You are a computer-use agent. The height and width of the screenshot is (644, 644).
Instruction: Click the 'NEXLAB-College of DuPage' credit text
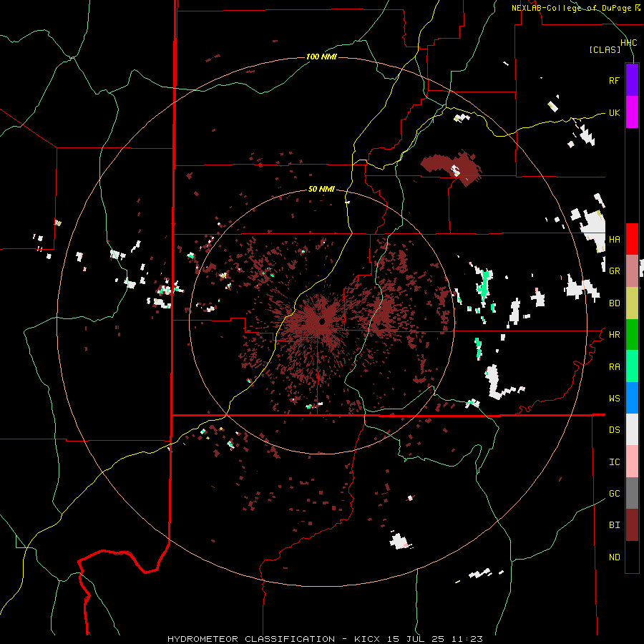point(571,8)
